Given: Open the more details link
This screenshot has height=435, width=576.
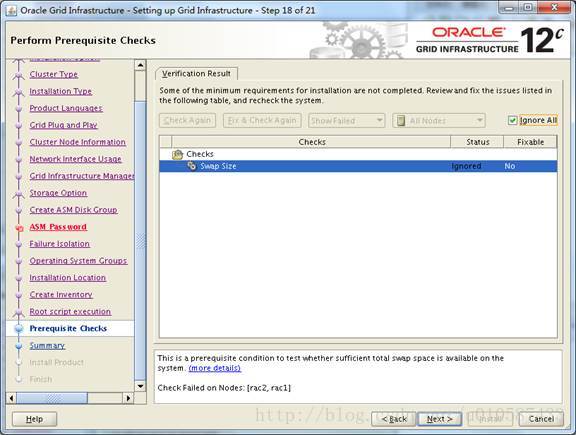Looking at the screenshot, I should tap(215, 368).
